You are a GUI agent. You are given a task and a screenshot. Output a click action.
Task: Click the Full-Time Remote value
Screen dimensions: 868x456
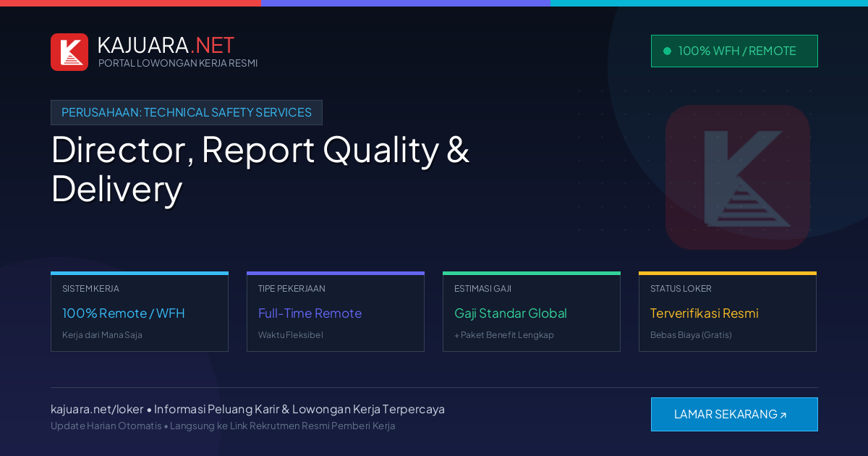(310, 313)
